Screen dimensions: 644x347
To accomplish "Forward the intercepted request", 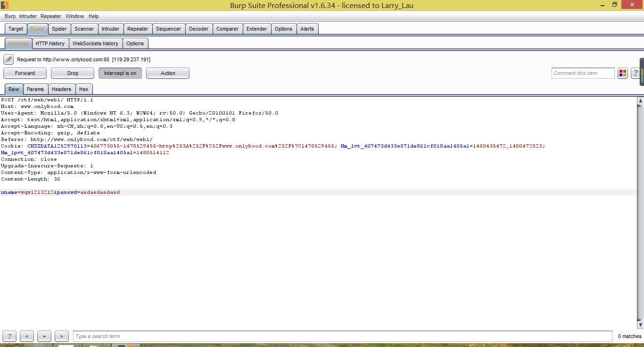I will tap(25, 73).
